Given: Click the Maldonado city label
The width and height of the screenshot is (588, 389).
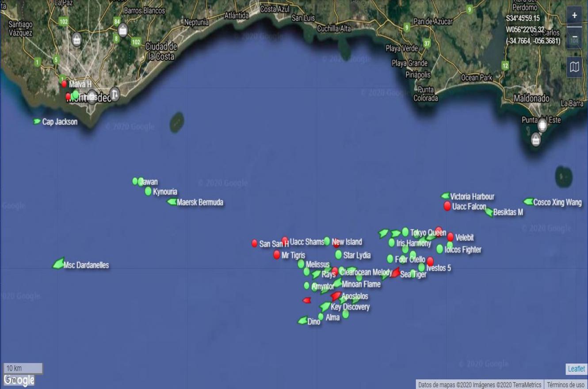Looking at the screenshot, I should click(x=531, y=98).
